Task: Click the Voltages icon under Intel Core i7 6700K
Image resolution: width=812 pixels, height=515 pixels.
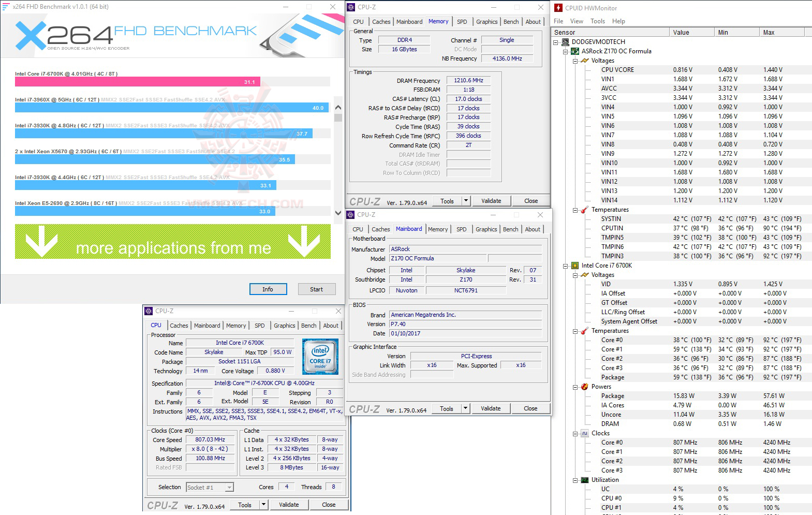Action: pos(585,275)
